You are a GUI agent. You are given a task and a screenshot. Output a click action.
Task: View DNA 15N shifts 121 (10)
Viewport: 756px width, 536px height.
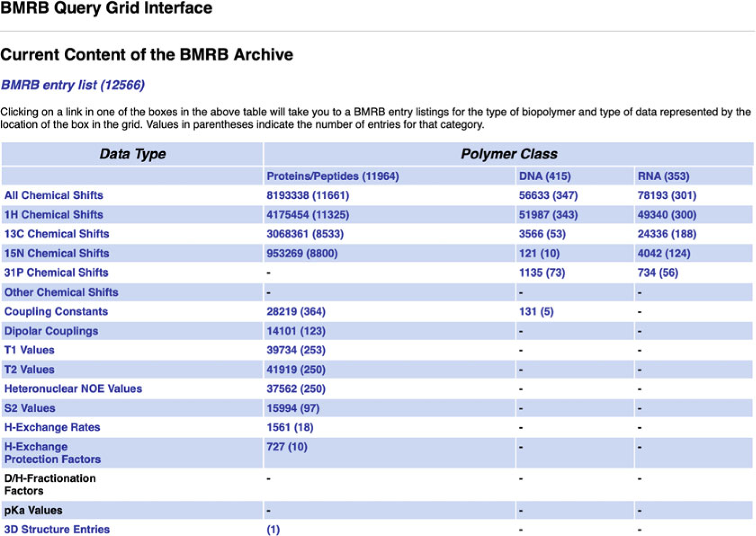[539, 253]
